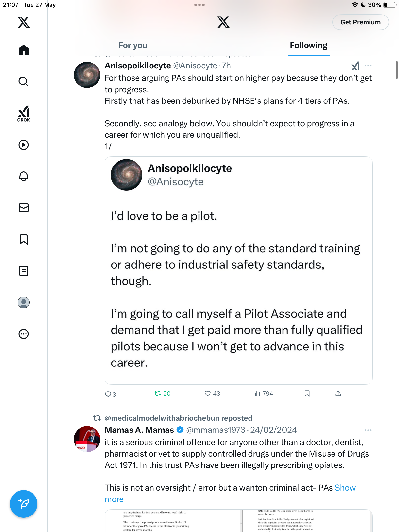Open the Messages envelope icon
Viewport: 399px width, 532px height.
24,208
